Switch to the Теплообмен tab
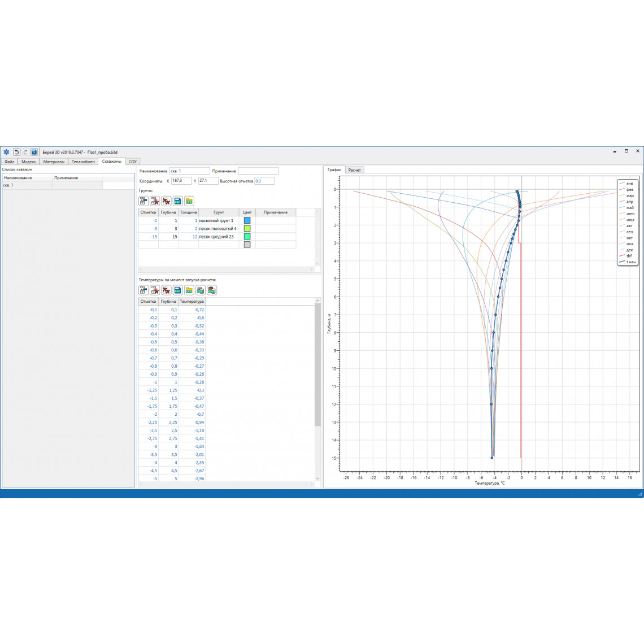This screenshot has height=644, width=644. coord(84,162)
